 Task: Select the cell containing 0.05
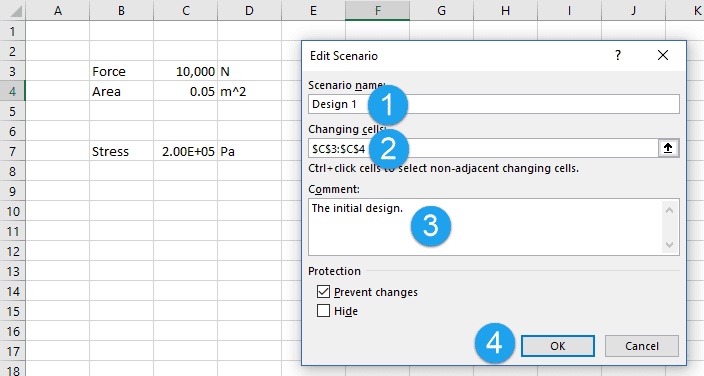point(185,91)
